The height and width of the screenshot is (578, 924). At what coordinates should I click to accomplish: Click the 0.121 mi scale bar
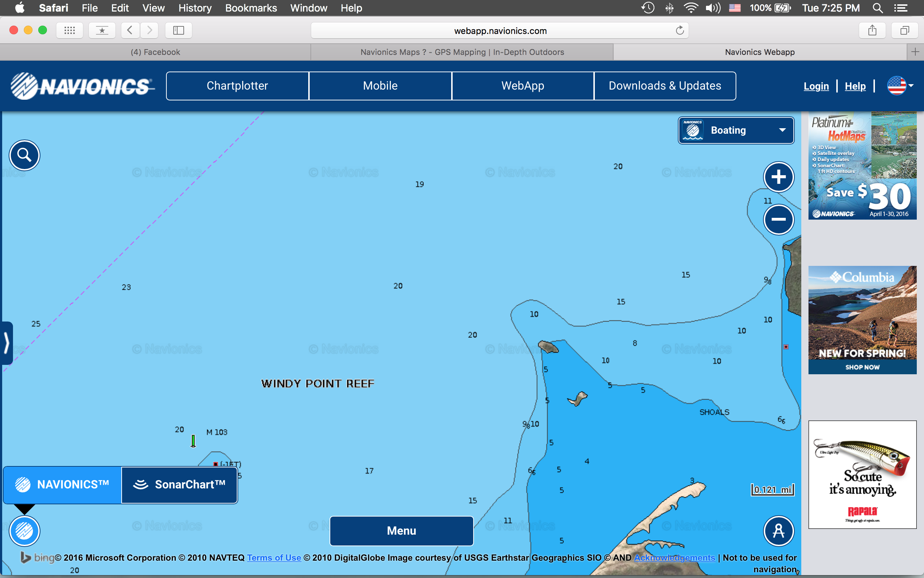click(772, 490)
